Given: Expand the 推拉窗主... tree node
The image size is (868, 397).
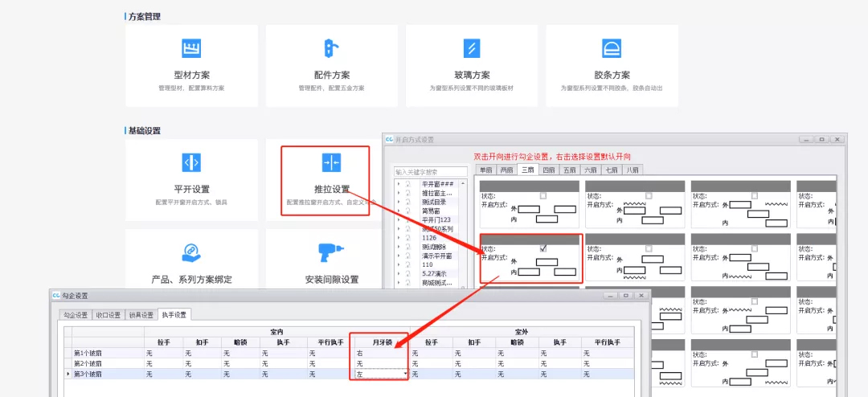Looking at the screenshot, I should 399,193.
